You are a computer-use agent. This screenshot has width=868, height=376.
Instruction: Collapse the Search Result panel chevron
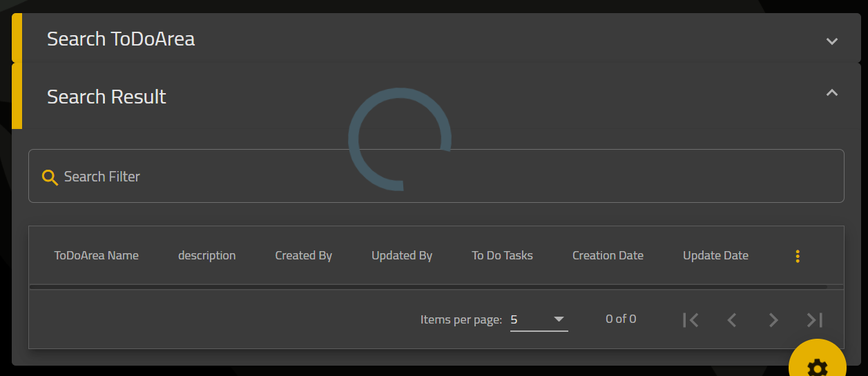tap(832, 92)
